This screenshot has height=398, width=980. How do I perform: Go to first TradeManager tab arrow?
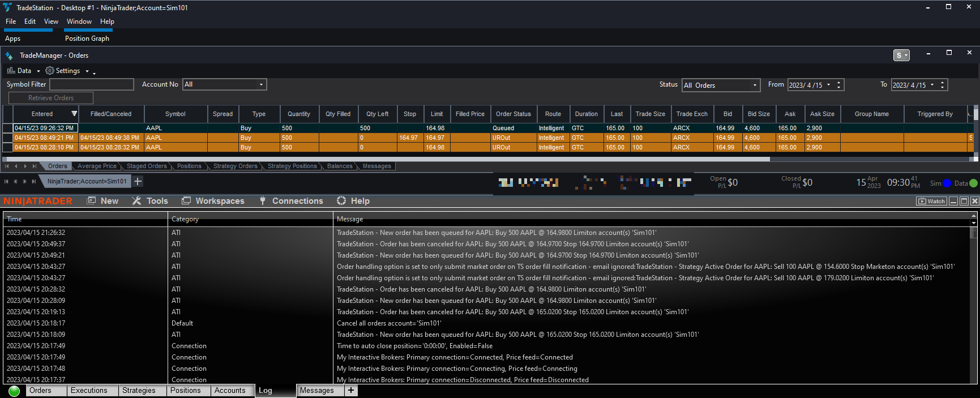7,166
